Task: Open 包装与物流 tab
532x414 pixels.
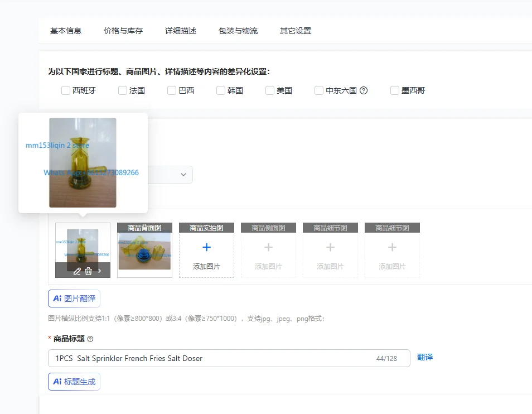Action: pyautogui.click(x=238, y=31)
